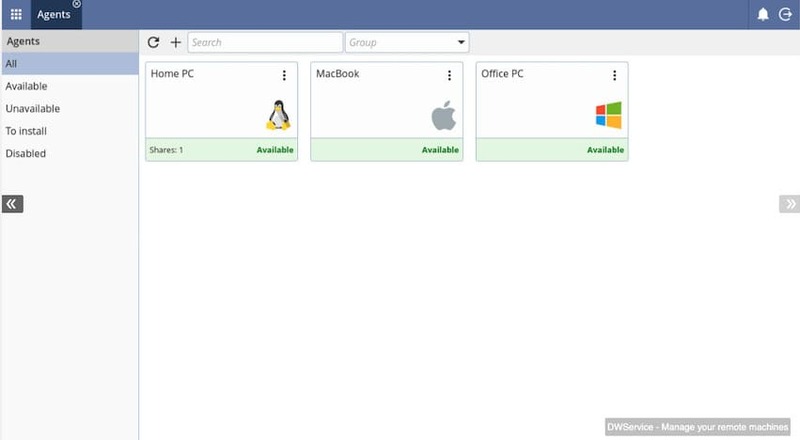Viewport: 800px width, 440px height.
Task: Click Shares: 1 on Home PC
Action: (x=166, y=150)
